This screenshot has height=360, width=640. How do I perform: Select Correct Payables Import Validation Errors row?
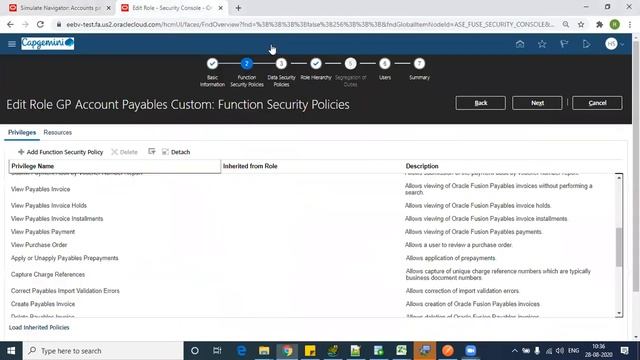tap(312, 291)
